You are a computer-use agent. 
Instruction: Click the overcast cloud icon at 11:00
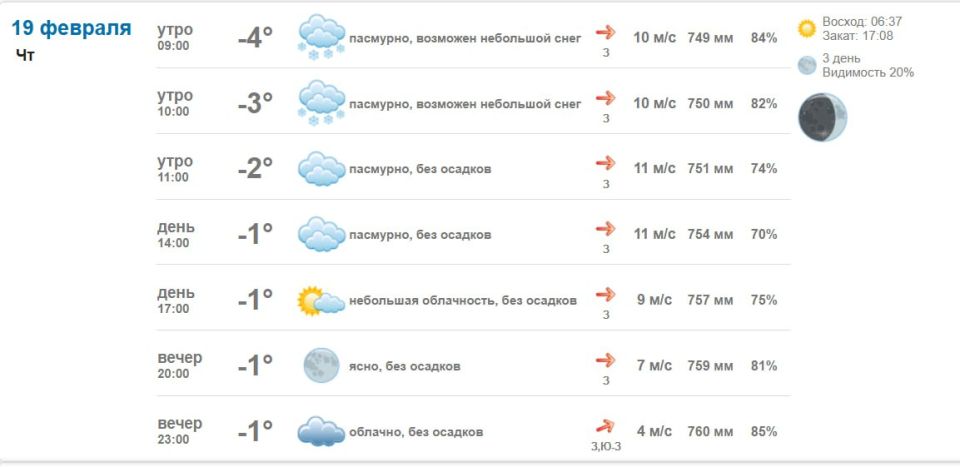point(321,168)
